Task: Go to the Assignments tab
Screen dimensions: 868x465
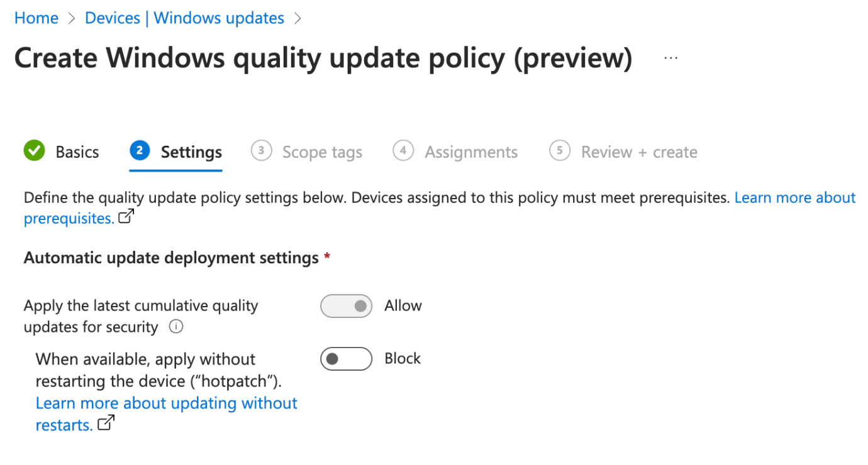Action: point(471,152)
